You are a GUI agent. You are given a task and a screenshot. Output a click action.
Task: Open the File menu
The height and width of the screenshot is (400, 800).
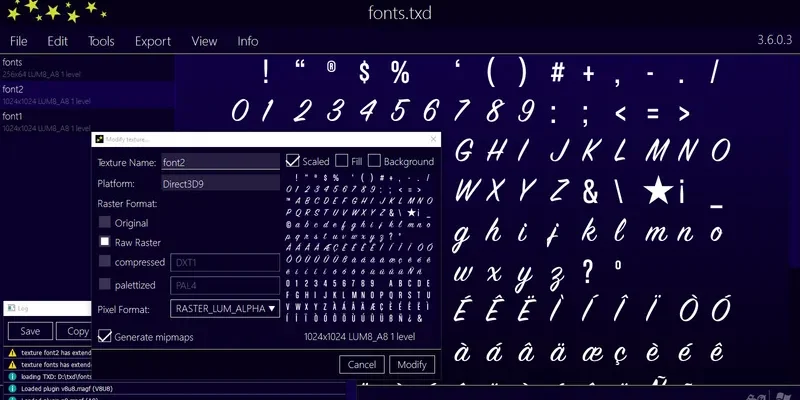[x=19, y=41]
